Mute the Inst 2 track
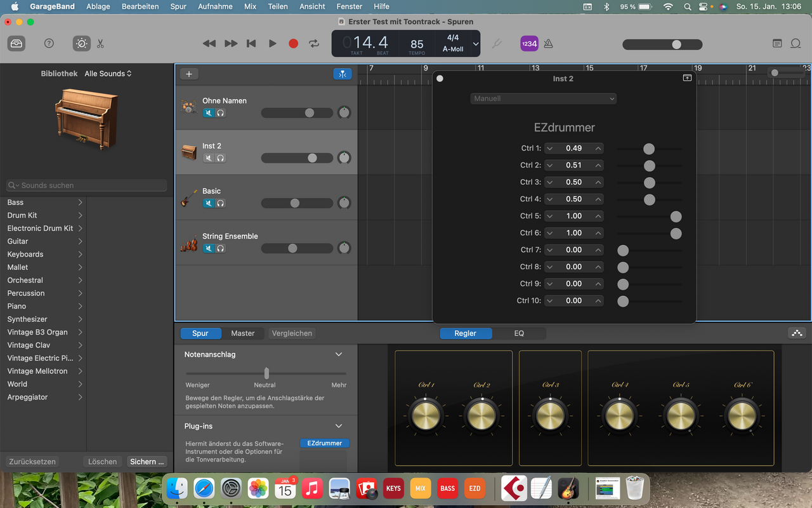The height and width of the screenshot is (508, 812). click(x=208, y=158)
